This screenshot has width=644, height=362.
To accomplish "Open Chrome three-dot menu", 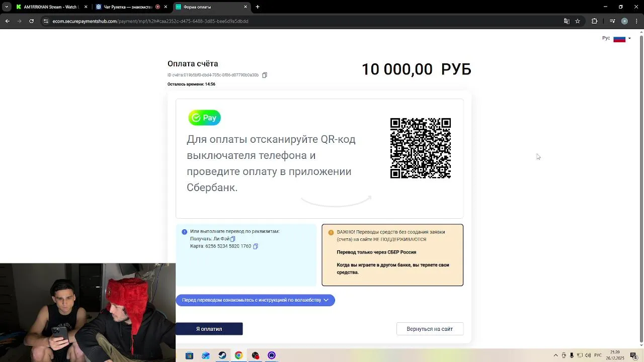I will coord(636,21).
